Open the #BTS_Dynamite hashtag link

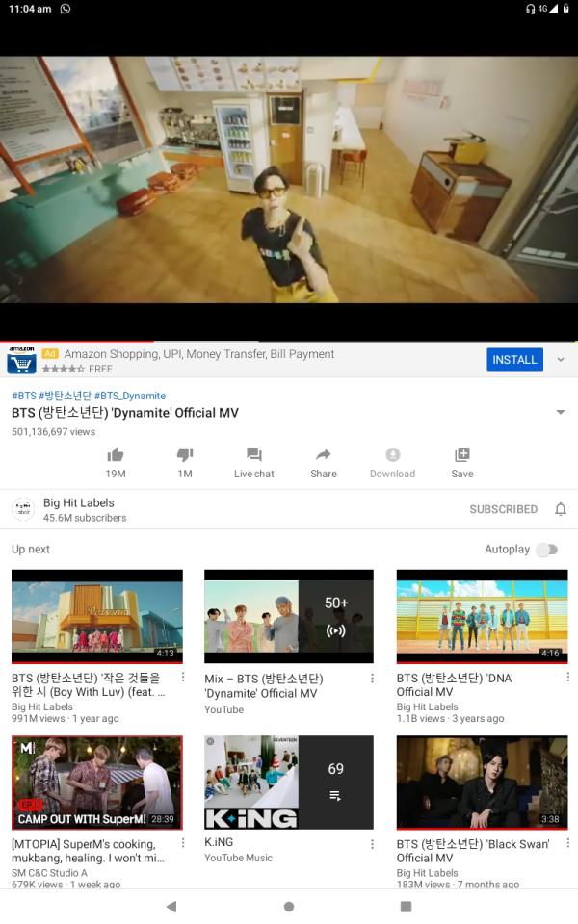130,396
